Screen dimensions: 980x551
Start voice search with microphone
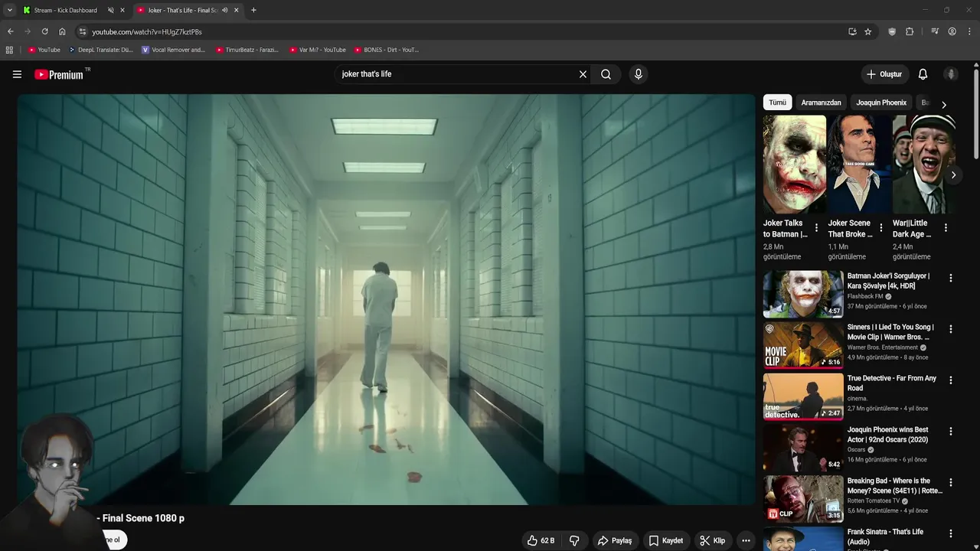[639, 74]
